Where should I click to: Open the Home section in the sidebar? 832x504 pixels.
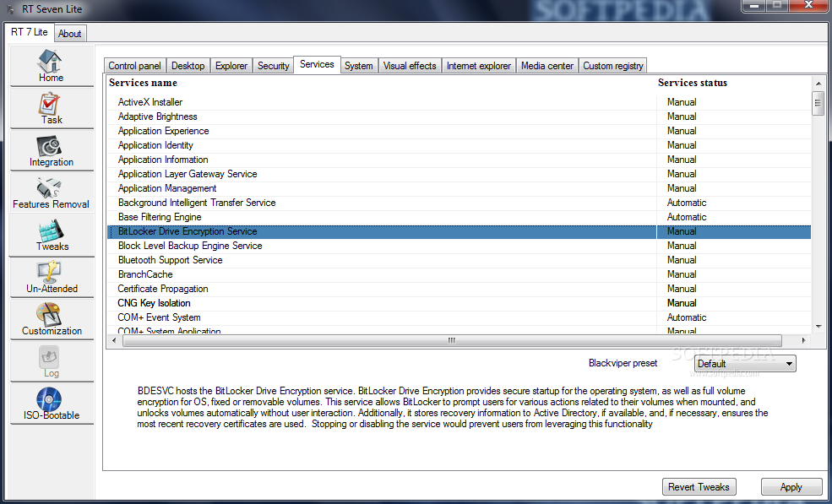pyautogui.click(x=52, y=65)
